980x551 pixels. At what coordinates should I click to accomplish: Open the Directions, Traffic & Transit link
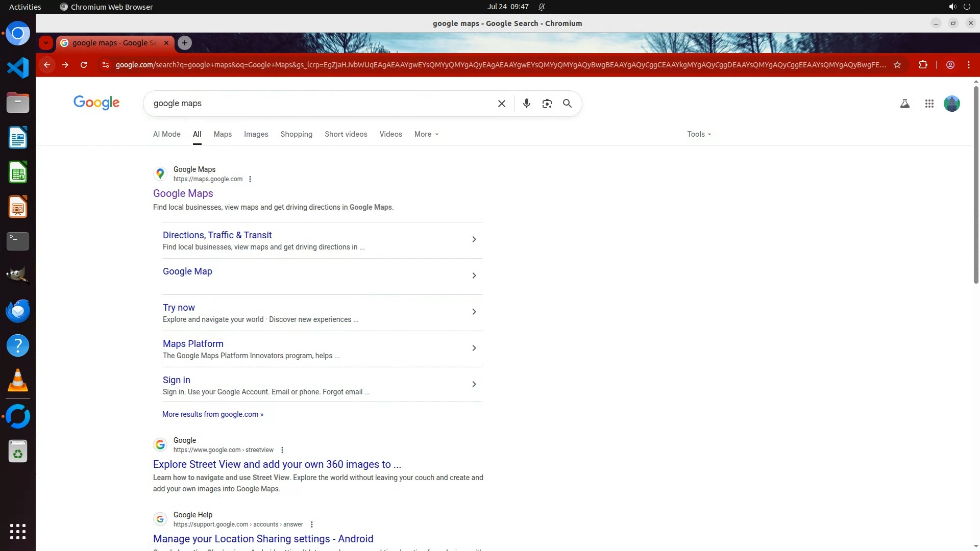[217, 235]
